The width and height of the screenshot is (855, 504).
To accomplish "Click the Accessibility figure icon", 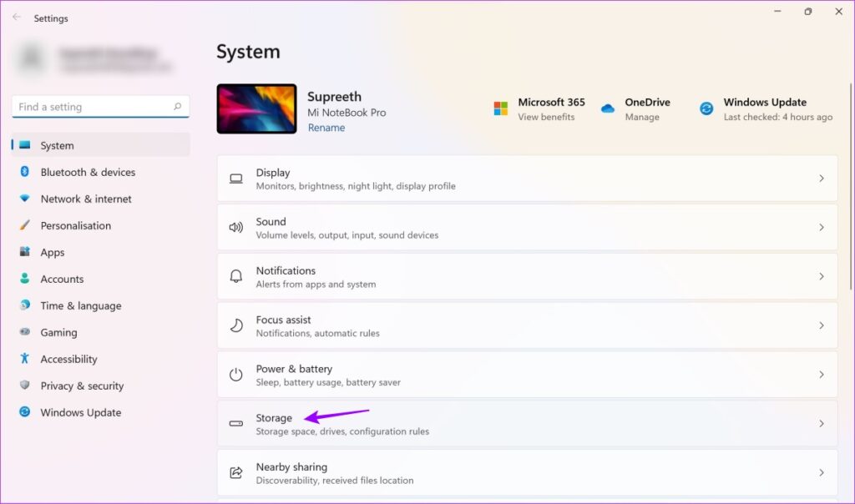I will tap(24, 359).
